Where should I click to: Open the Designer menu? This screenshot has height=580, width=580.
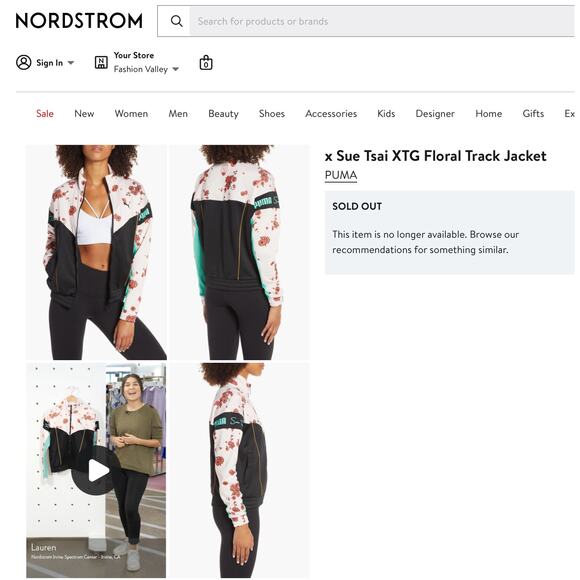click(x=435, y=114)
